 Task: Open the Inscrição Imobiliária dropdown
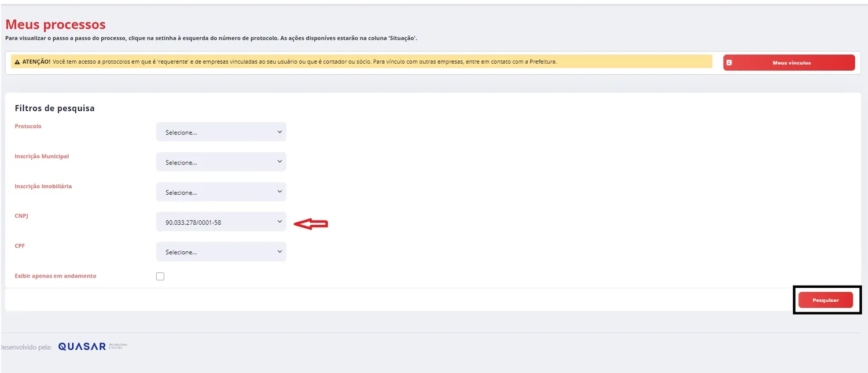click(x=221, y=192)
